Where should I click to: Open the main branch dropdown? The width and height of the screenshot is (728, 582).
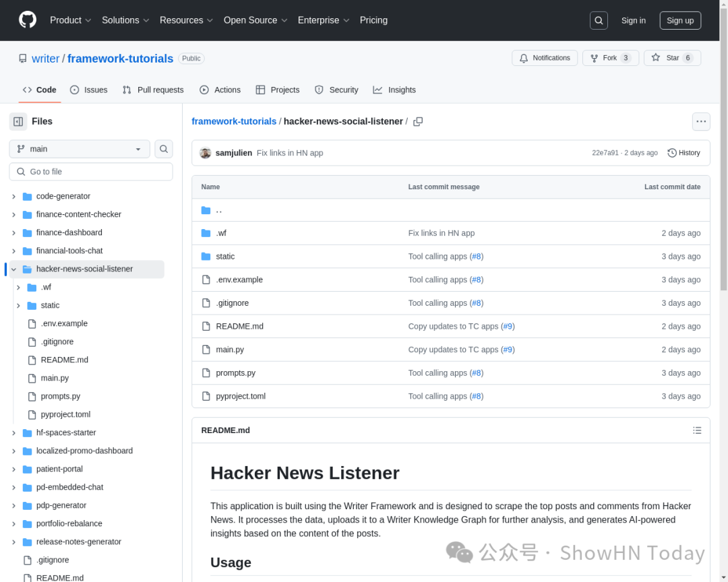tap(79, 148)
